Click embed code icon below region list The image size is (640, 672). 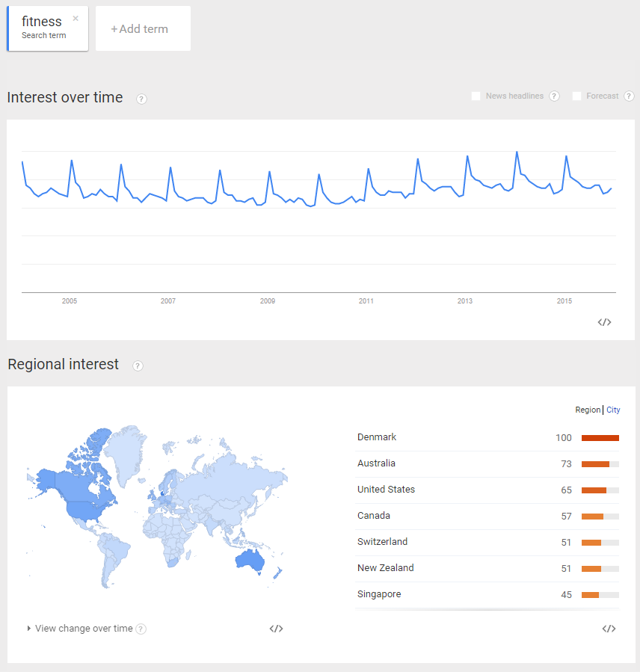[609, 629]
